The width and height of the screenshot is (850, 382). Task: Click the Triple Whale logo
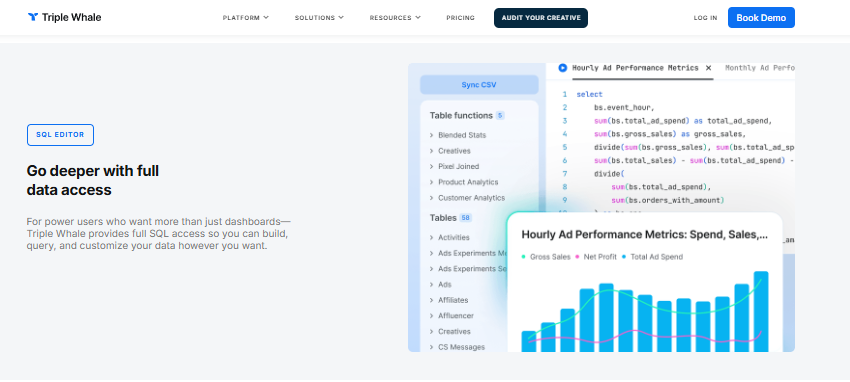click(x=64, y=17)
